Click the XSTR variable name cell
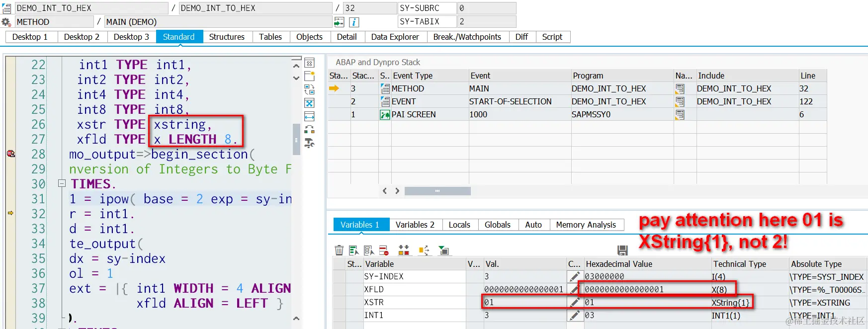This screenshot has width=868, height=329. click(x=415, y=302)
